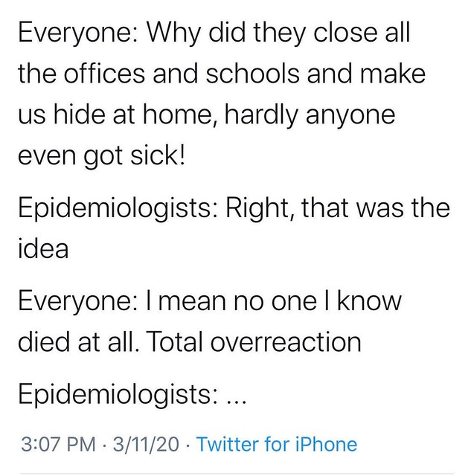Click the word "overreaction"
Image resolution: width=474 pixels, height=476 pixels.
pos(286,342)
